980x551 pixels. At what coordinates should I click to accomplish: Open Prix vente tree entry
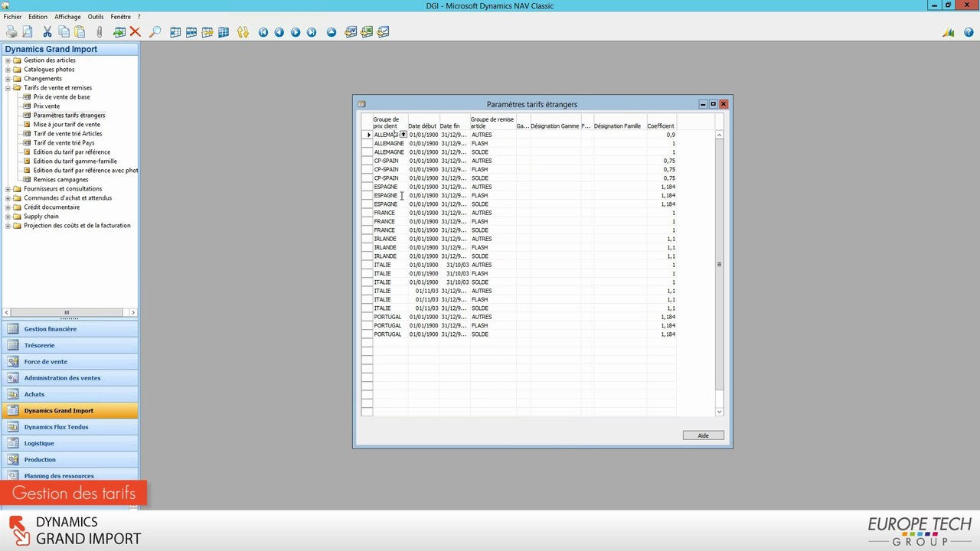pos(46,106)
